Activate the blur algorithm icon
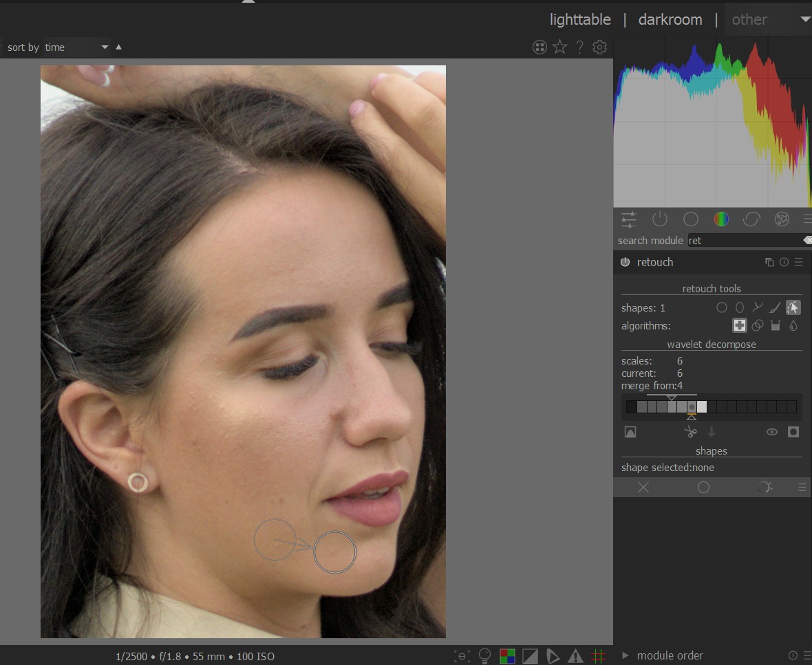Viewport: 812px width, 665px height. 793,325
